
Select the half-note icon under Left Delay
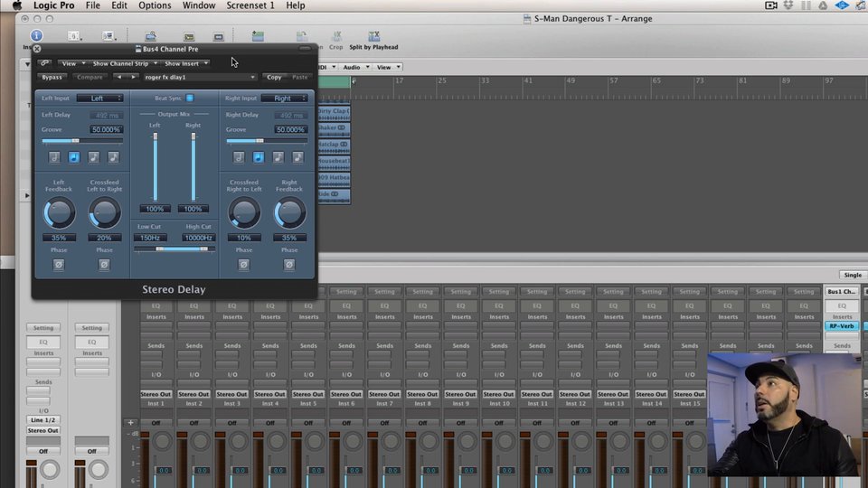[x=54, y=157]
